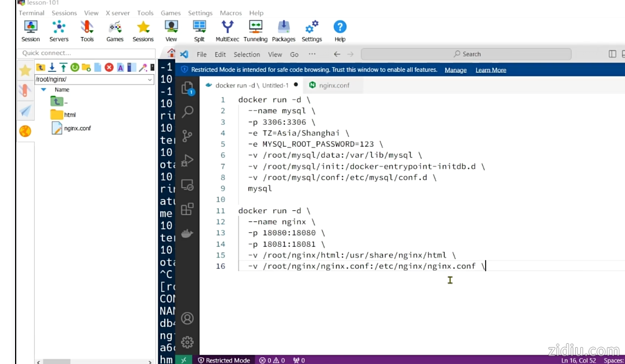Toggle the Explorer view in the activity bar
This screenshot has width=625, height=364.
tap(187, 88)
